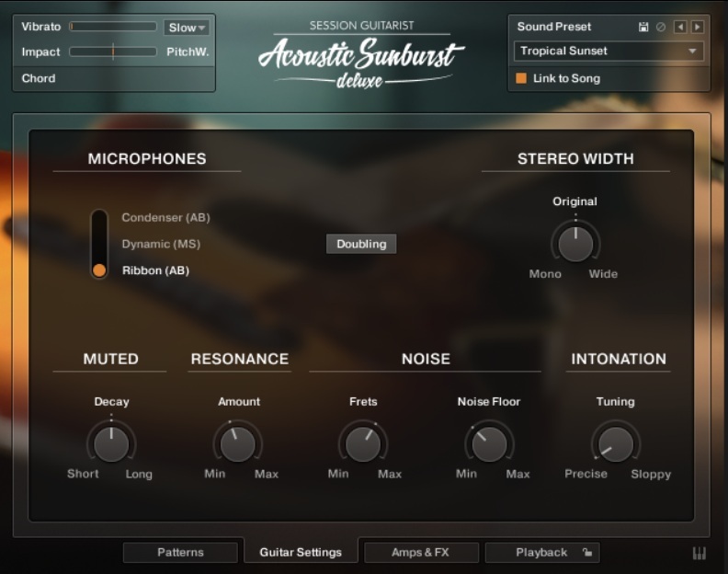Screen dimensions: 728x574
Task: Select the Ribbon (AB) microphone
Action: (x=155, y=270)
